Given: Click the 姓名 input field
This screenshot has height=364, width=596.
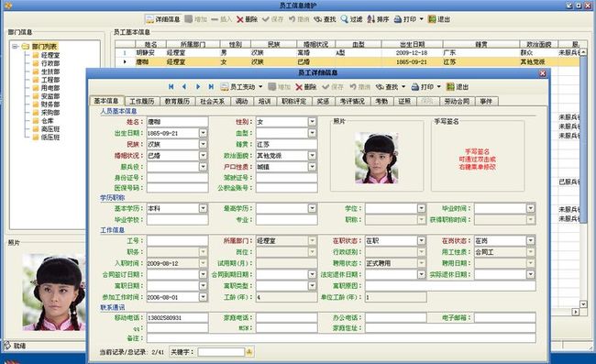Looking at the screenshot, I should (178, 122).
